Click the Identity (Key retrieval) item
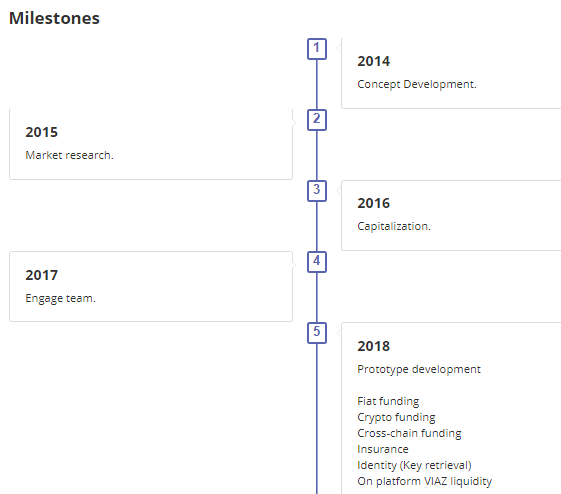Image resolution: width=561 pixels, height=494 pixels. [x=414, y=465]
